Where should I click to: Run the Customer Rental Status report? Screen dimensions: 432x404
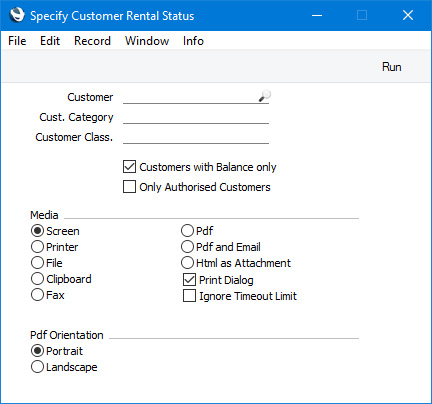click(x=391, y=67)
